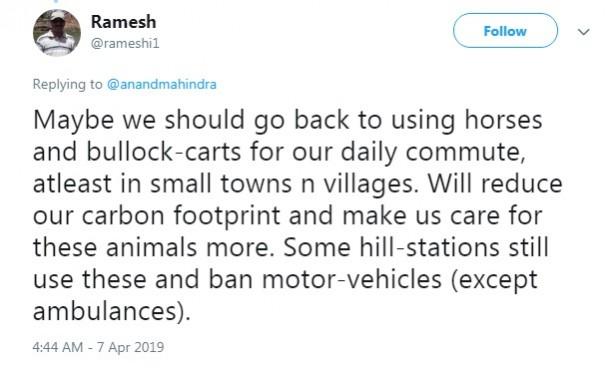This screenshot has height=368, width=611.
Task: Click the Follow button
Action: click(x=505, y=31)
